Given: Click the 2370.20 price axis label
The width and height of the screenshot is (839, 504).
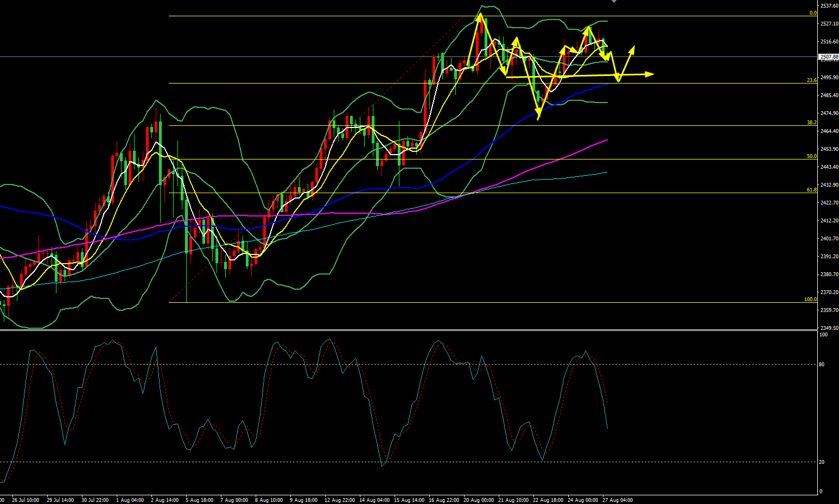Looking at the screenshot, I should [x=830, y=292].
